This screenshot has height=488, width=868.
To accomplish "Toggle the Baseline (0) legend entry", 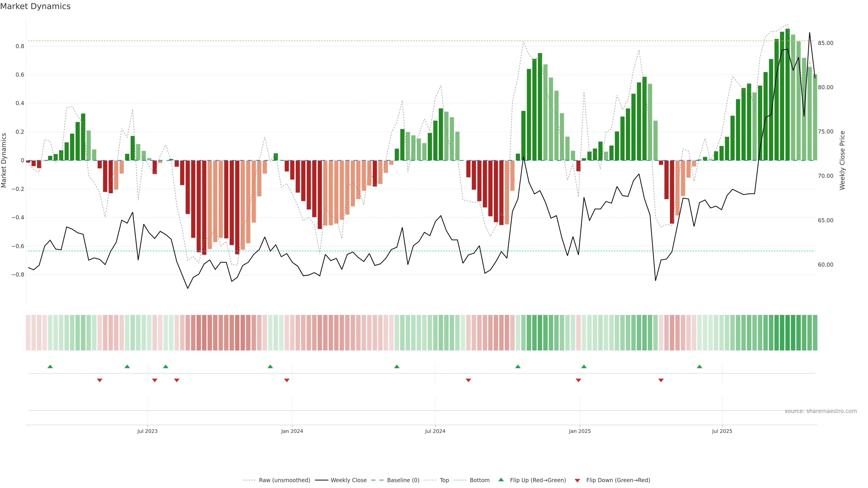I will (403, 480).
